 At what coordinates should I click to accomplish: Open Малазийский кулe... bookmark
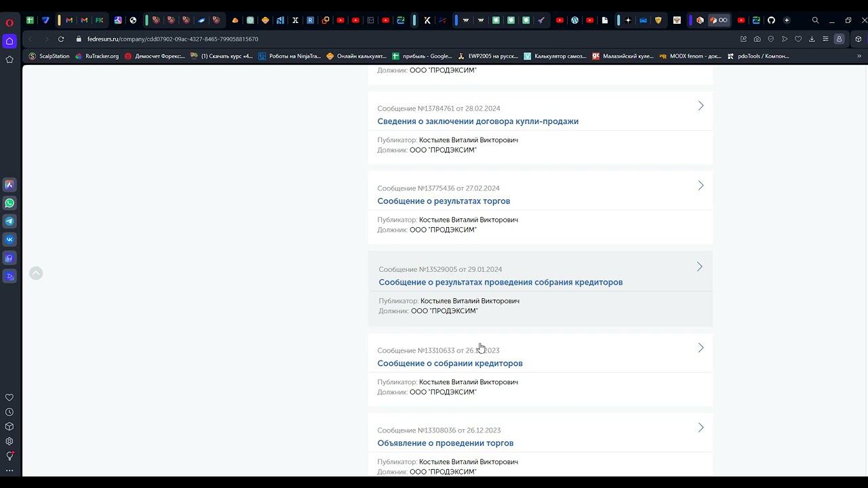(623, 56)
